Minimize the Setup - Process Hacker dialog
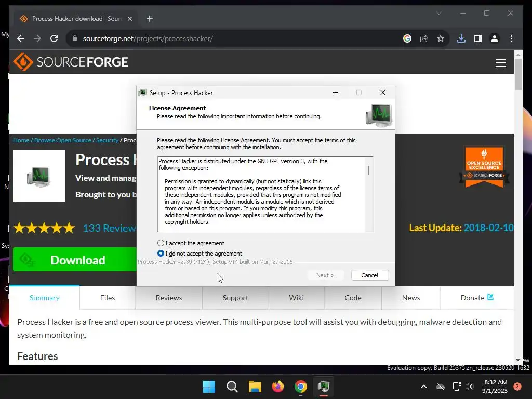Image resolution: width=532 pixels, height=399 pixels. point(336,92)
